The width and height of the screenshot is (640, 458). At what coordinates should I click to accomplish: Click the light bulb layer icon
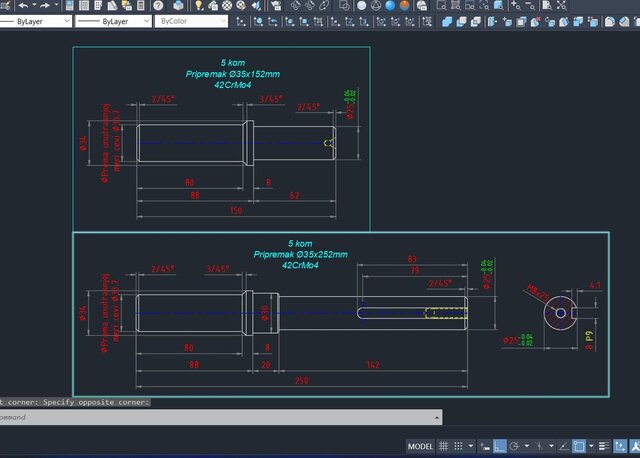(199, 5)
